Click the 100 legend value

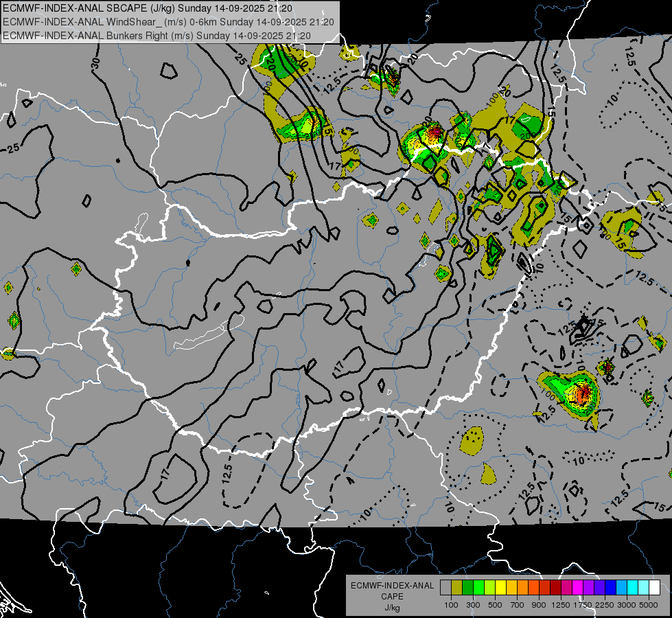coord(451,605)
